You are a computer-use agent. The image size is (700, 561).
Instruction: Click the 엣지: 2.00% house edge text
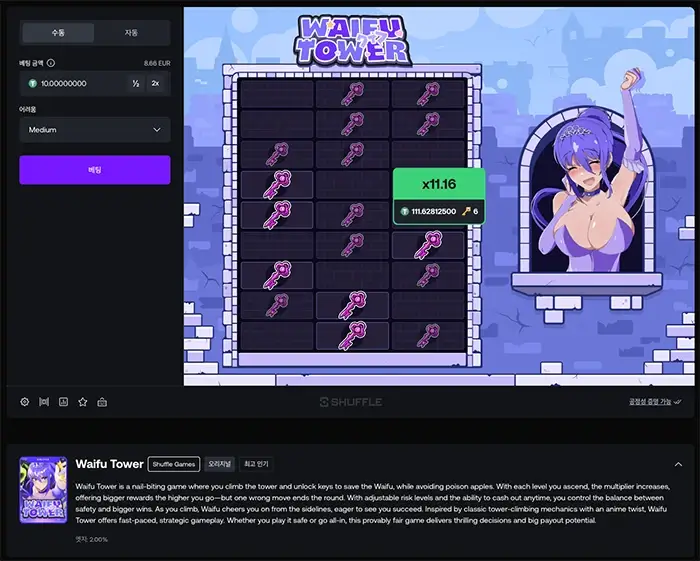pyautogui.click(x=92, y=540)
